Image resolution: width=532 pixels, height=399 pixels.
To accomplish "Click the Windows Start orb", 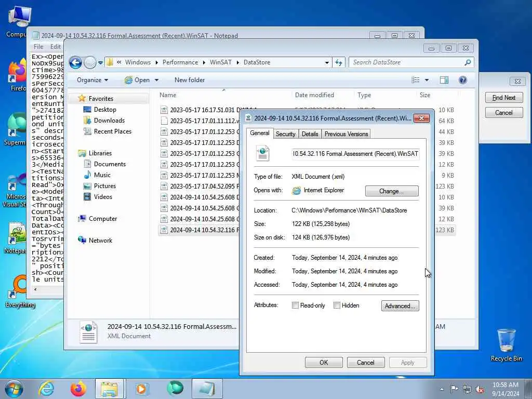I will pyautogui.click(x=14, y=389).
